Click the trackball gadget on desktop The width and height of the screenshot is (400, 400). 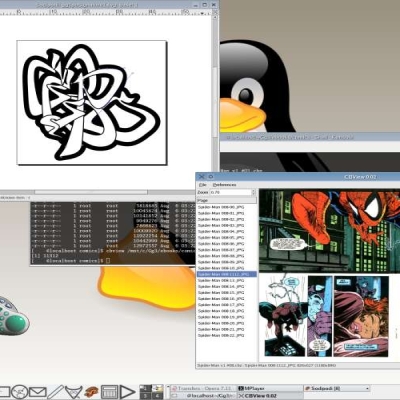(x=13, y=316)
